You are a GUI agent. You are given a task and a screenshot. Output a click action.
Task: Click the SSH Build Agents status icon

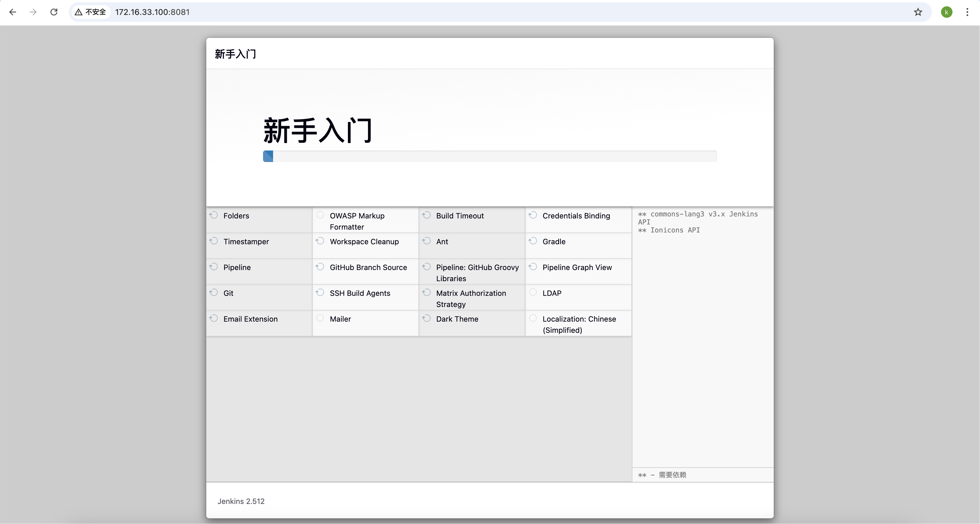click(320, 293)
